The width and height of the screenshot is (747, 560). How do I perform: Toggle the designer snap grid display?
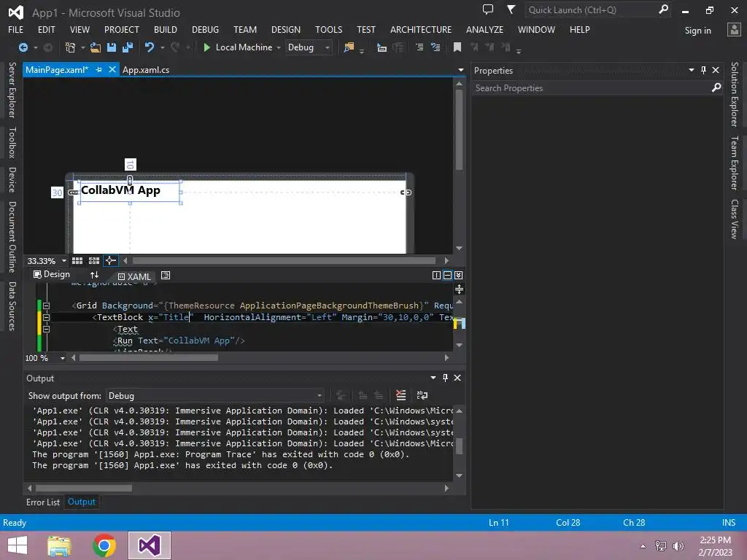77,260
